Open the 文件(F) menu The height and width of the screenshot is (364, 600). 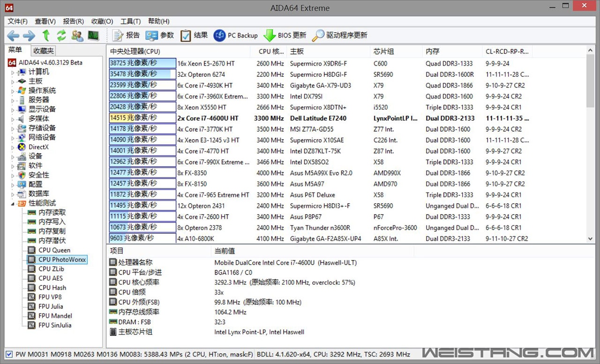click(x=18, y=21)
